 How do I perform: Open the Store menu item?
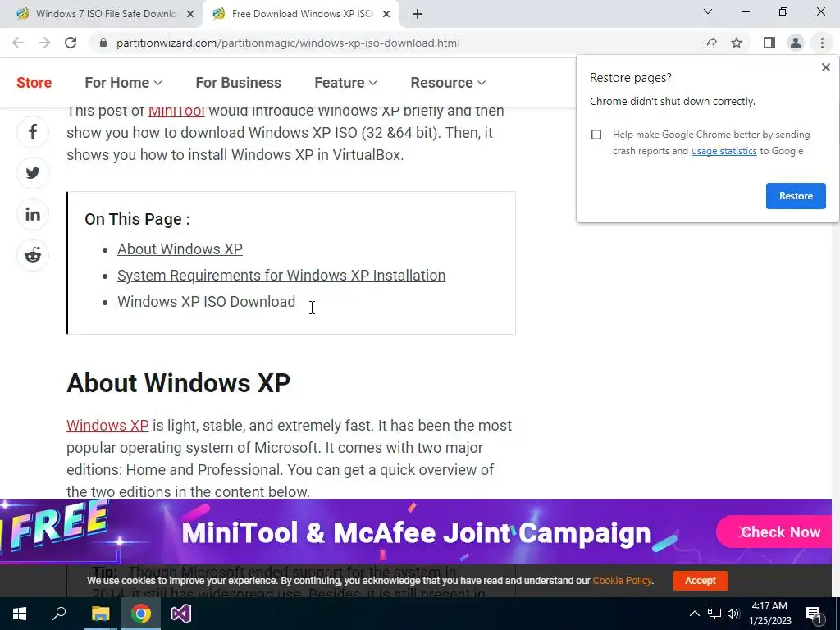click(34, 83)
